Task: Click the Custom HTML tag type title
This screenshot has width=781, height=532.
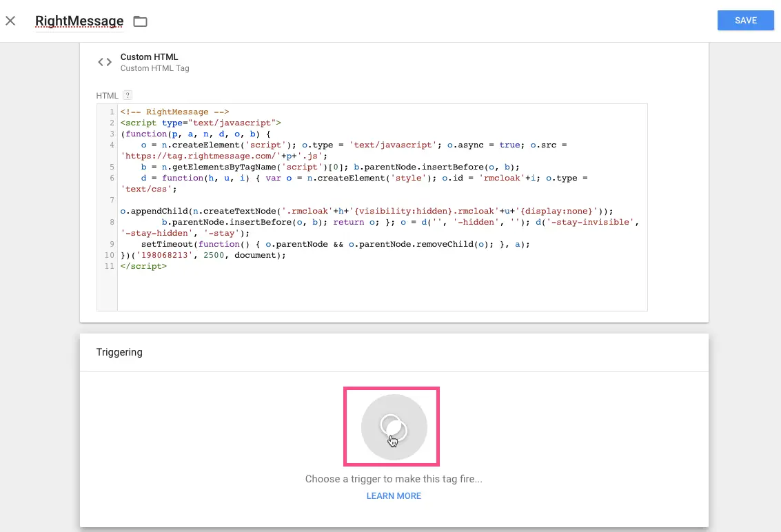Action: (149, 57)
